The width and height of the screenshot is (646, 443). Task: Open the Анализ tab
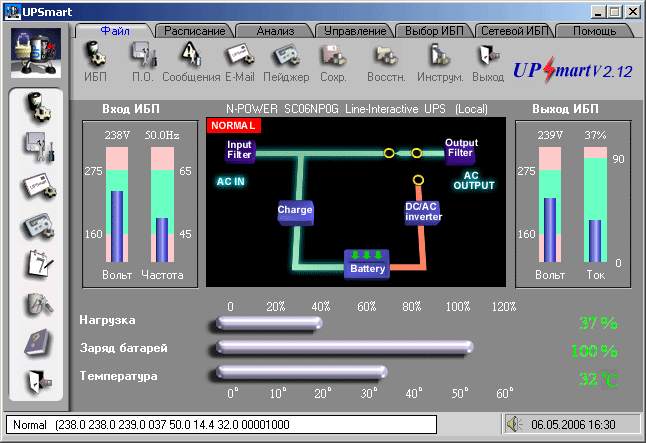tap(275, 31)
